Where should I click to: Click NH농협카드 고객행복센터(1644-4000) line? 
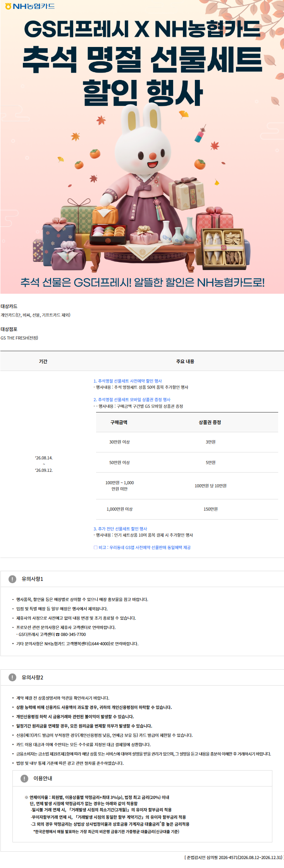click(77, 644)
